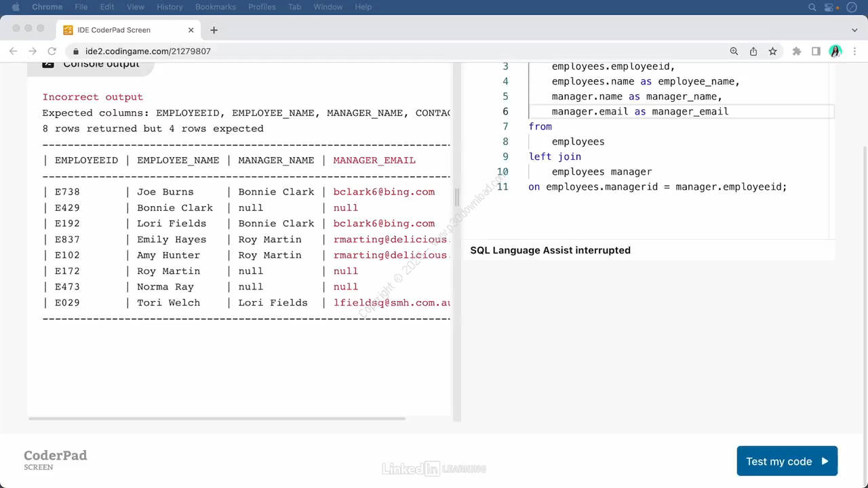This screenshot has width=868, height=488.
Task: Click the EMPLOYEE_NAME column header
Action: [x=178, y=161]
